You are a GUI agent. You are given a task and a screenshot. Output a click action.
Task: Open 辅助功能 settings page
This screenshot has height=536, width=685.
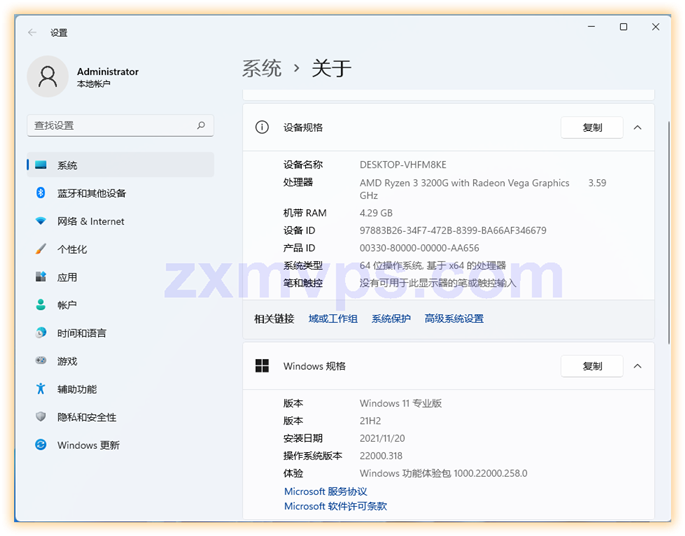coord(121,389)
